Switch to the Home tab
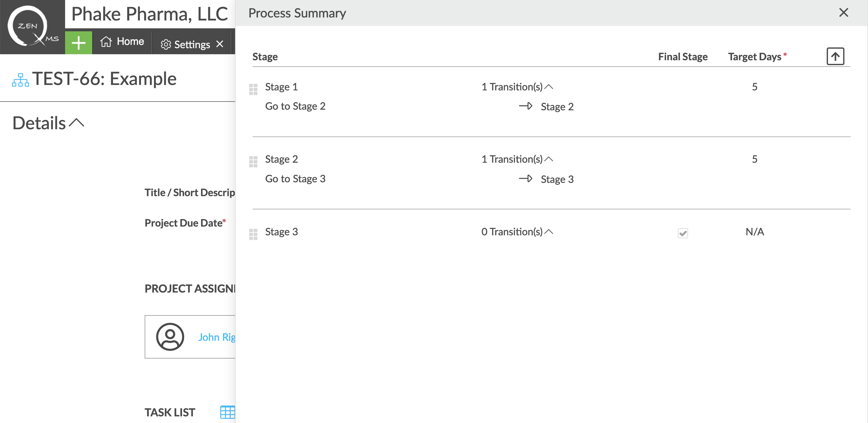 (122, 41)
